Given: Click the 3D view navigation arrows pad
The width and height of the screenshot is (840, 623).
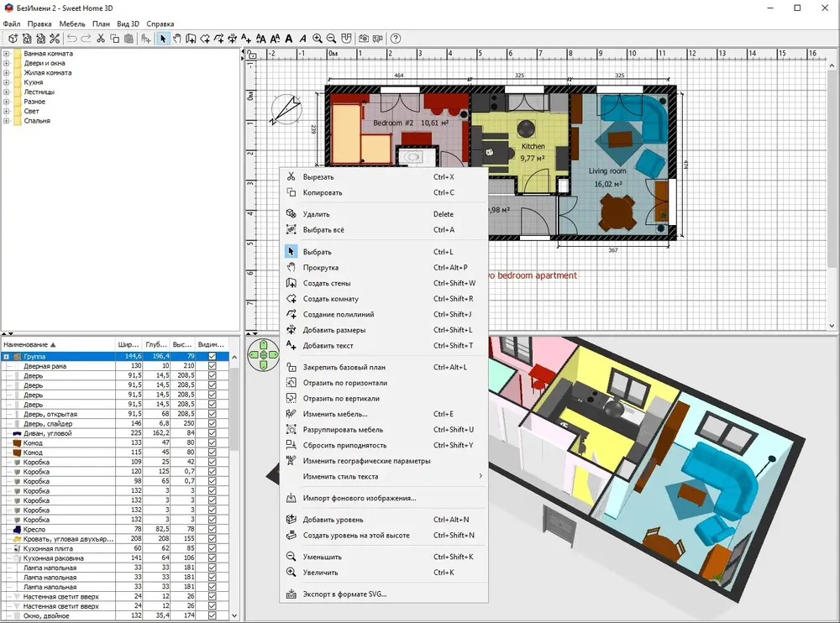Looking at the screenshot, I should pos(264,354).
